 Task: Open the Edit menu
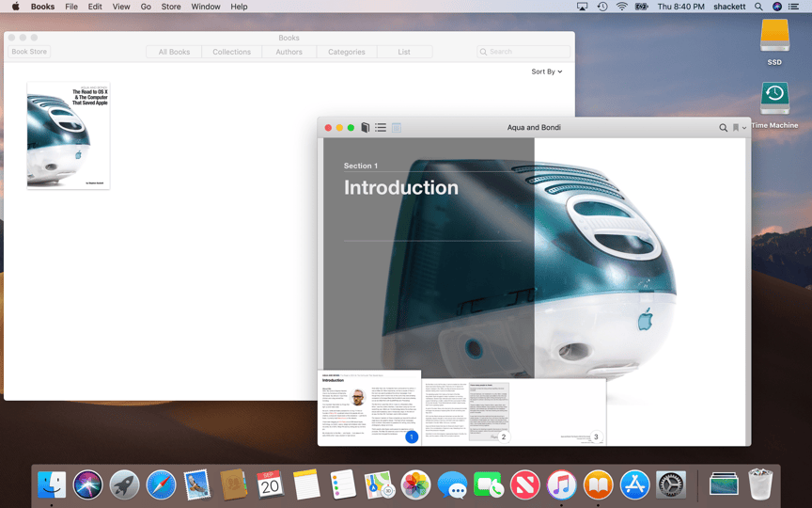(x=95, y=7)
